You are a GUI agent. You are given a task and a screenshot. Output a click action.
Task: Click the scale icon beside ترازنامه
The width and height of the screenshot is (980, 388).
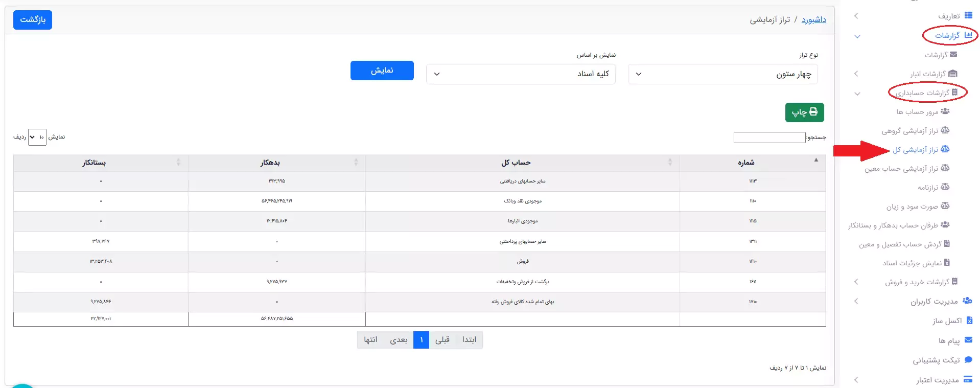(945, 187)
